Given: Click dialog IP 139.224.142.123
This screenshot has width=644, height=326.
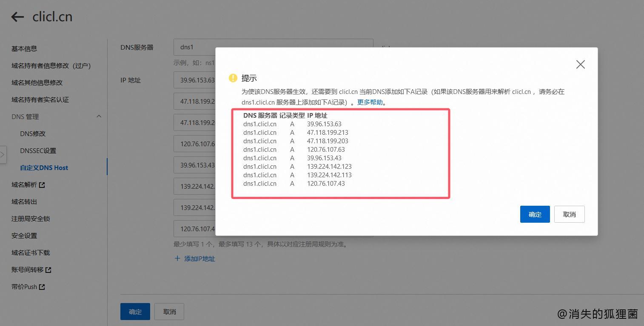Looking at the screenshot, I should (x=329, y=167).
